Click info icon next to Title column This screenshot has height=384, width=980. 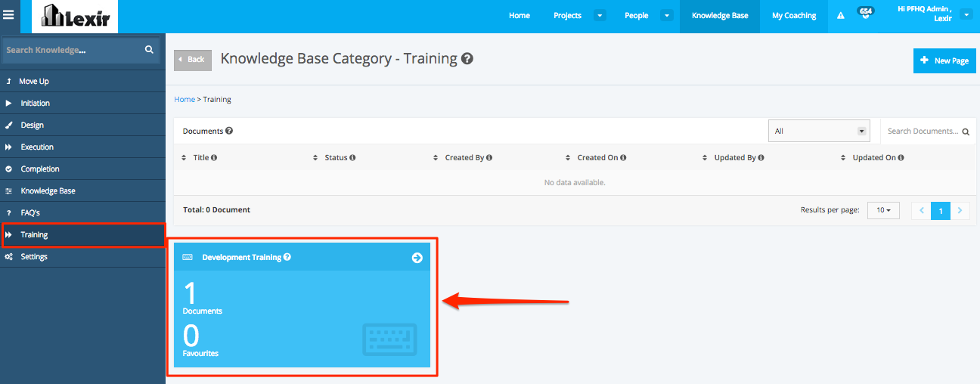coord(214,158)
